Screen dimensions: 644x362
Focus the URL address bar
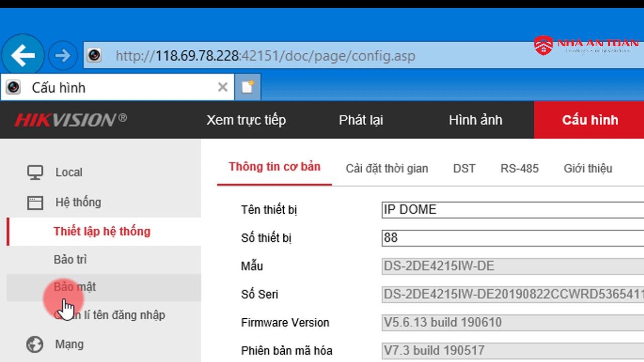tap(362, 55)
